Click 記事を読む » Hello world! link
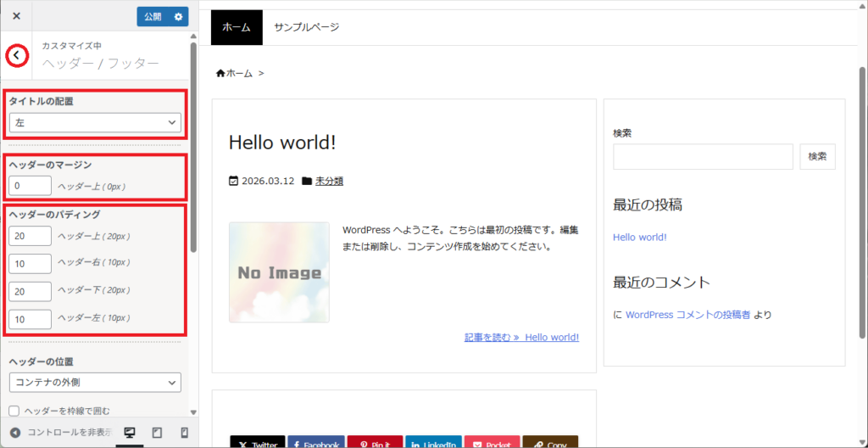 click(x=521, y=337)
